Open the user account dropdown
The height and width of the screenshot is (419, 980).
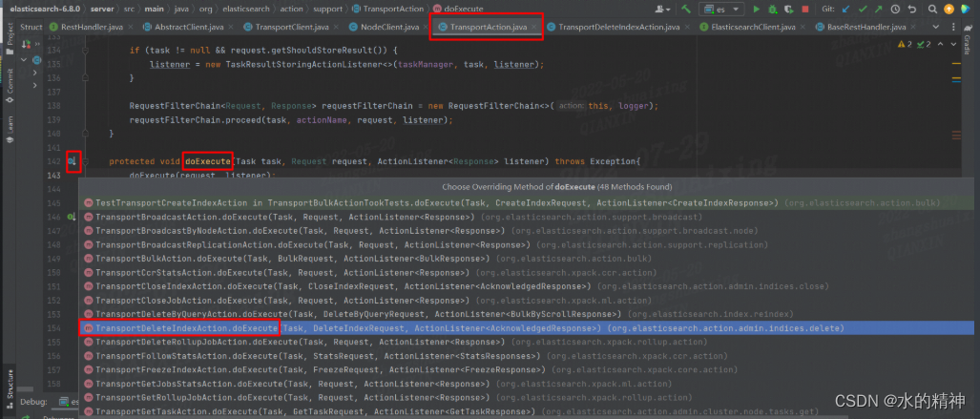[x=662, y=10]
